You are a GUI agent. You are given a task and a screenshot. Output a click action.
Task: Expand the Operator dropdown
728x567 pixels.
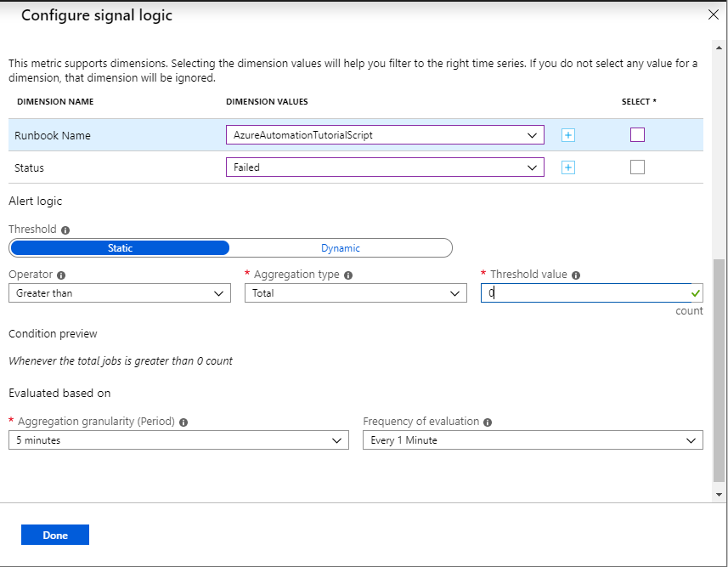point(120,293)
